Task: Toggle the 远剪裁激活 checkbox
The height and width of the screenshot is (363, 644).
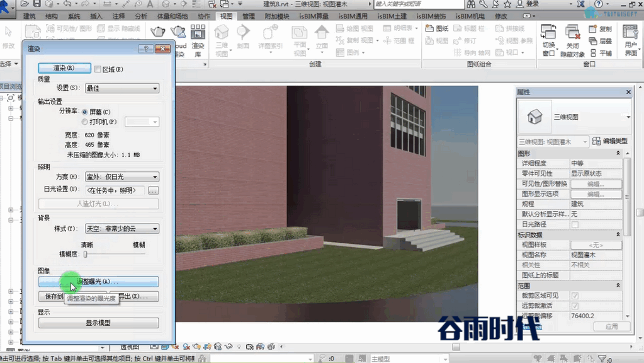Action: coord(575,306)
